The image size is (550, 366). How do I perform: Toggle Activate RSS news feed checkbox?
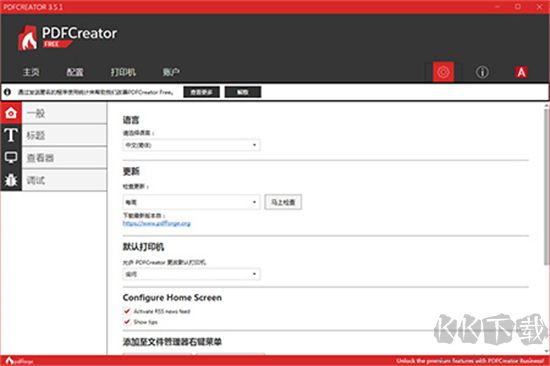(127, 311)
